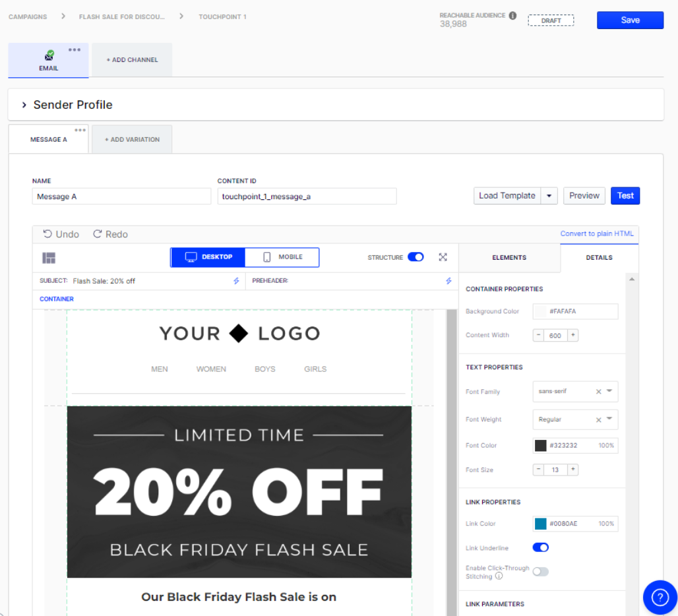This screenshot has width=678, height=616.
Task: Enable the Click-Through Stitching toggle
Action: (x=541, y=572)
